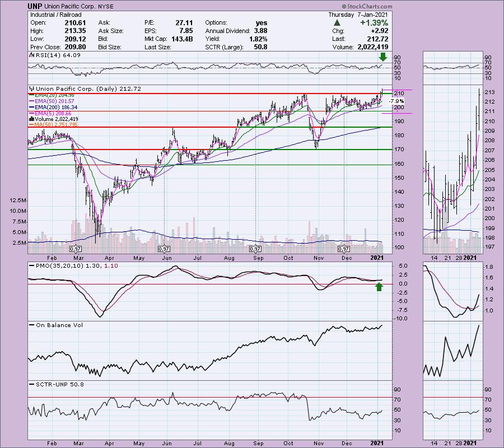Click the +1.39% daily change figure

(x=374, y=23)
